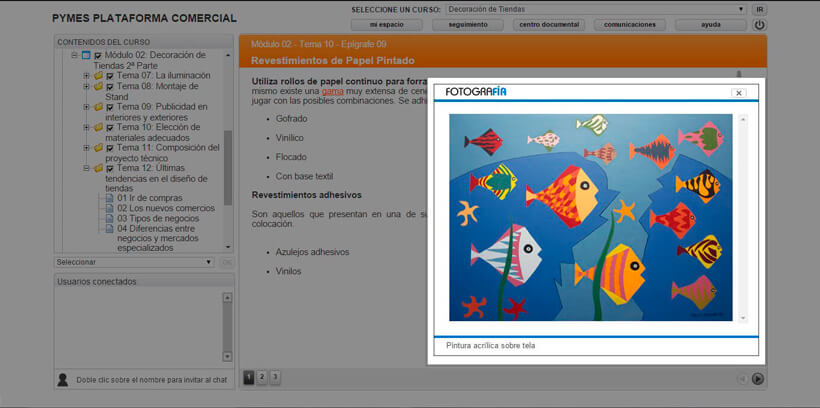
Task: Click the Azulejos adhesivos bullet text
Action: pos(312,252)
